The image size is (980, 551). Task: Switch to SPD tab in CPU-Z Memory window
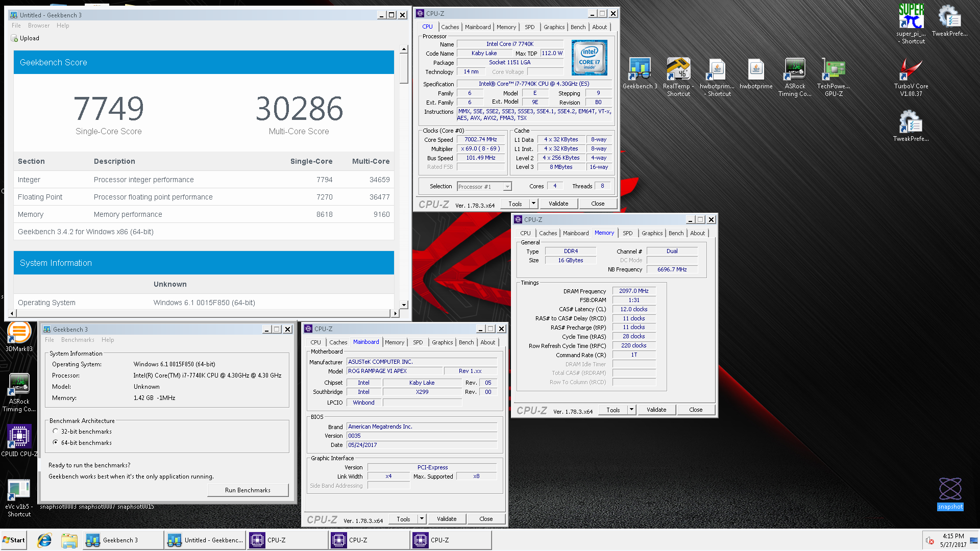point(627,233)
